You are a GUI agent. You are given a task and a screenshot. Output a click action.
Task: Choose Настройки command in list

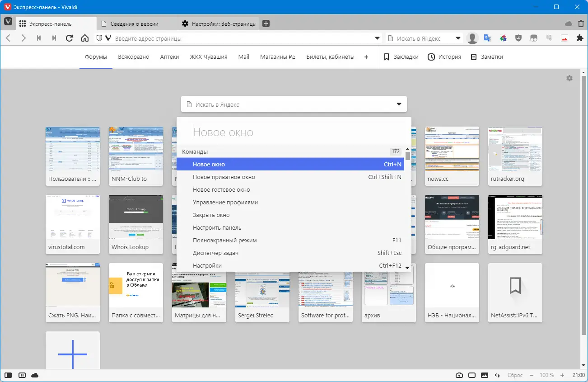click(291, 265)
